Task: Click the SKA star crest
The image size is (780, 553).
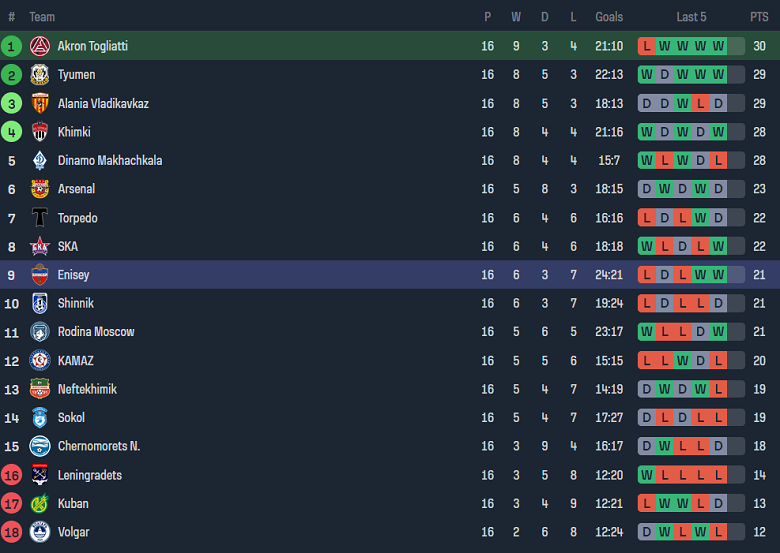Action: coord(40,247)
